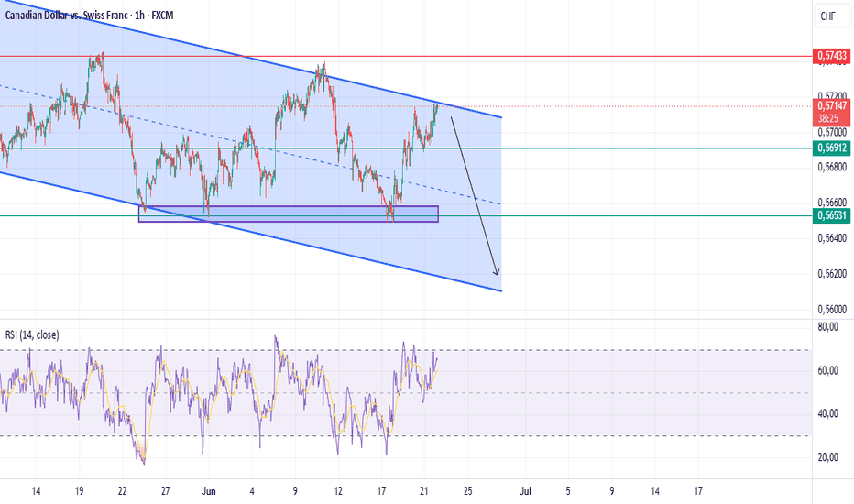This screenshot has height=504, width=854.
Task: Click the RSI 80,00 scale value
Action: (827, 327)
